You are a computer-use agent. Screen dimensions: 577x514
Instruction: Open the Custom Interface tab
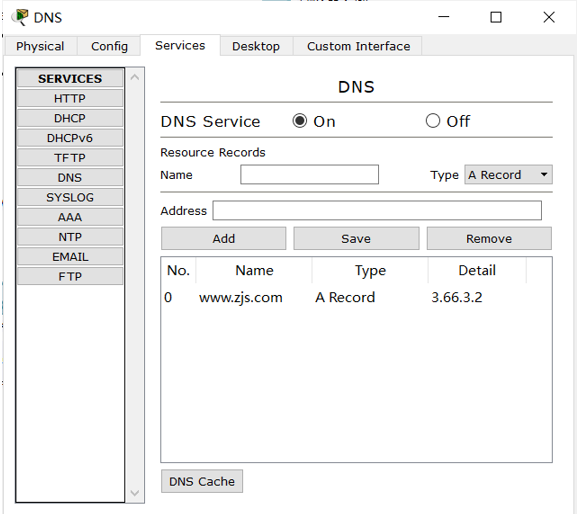point(358,46)
